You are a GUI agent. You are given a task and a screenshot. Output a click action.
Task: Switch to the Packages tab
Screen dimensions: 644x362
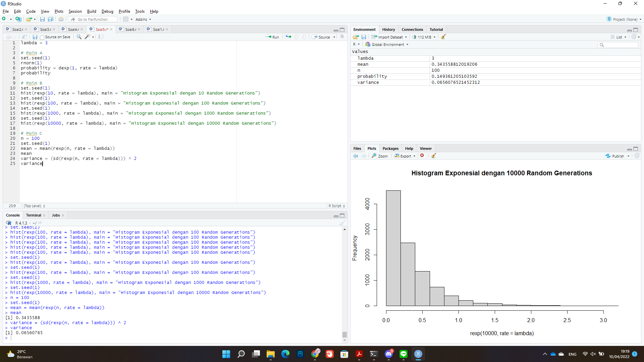click(390, 148)
